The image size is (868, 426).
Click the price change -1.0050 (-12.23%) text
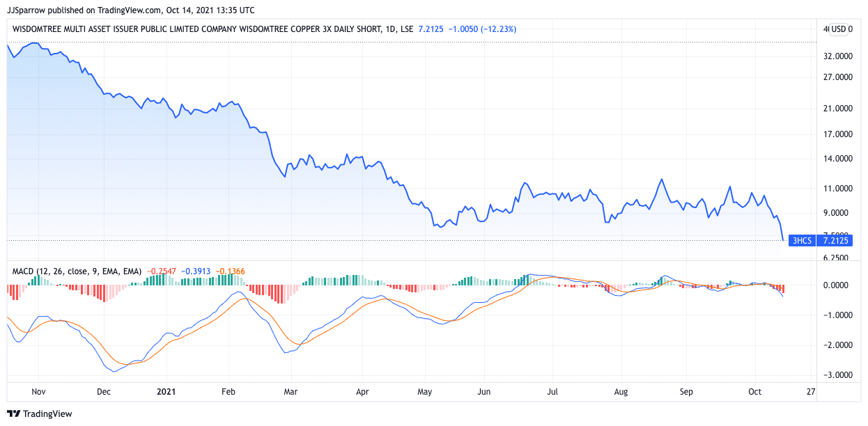pyautogui.click(x=481, y=29)
